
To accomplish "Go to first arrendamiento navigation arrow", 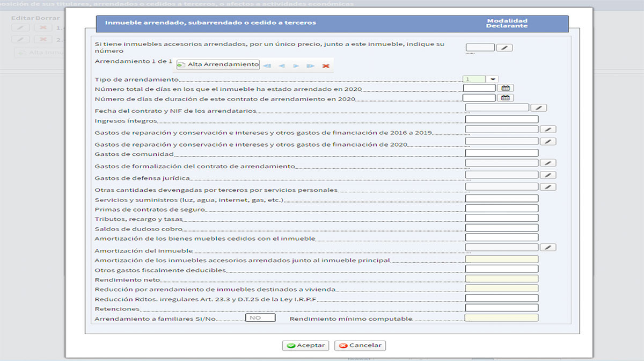I will [267, 66].
